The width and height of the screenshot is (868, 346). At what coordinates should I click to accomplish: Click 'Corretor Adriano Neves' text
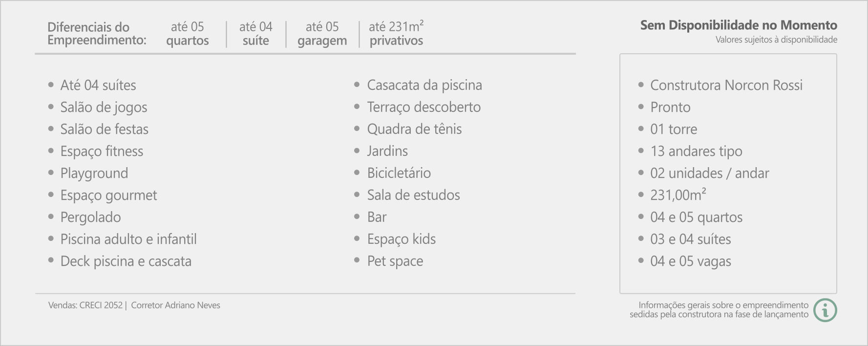tap(176, 305)
